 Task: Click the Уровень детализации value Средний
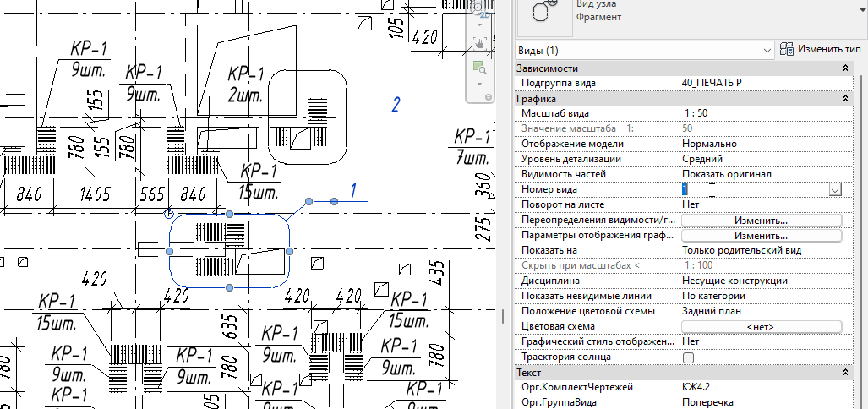click(x=761, y=159)
